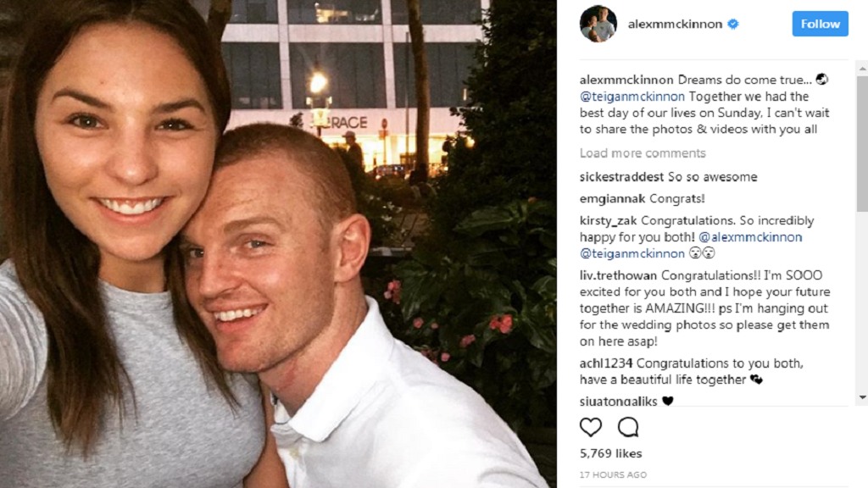This screenshot has height=488, width=868.
Task: Open the comment bubble icon
Action: pos(628,427)
